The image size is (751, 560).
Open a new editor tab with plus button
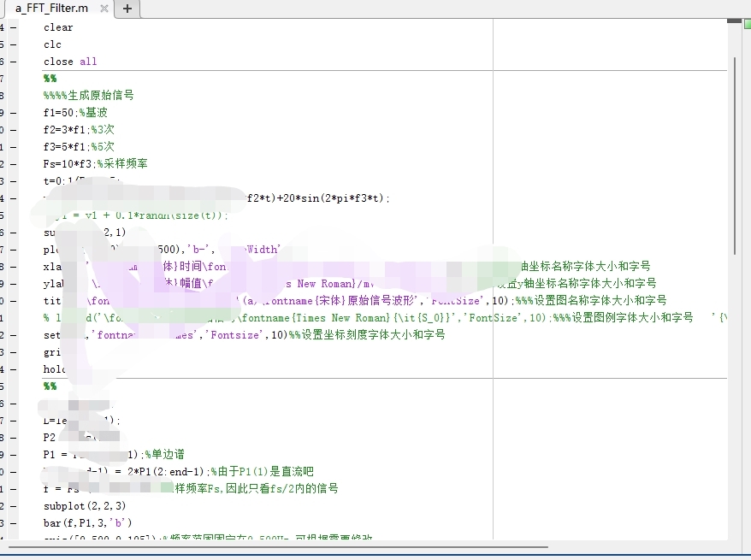[x=127, y=9]
